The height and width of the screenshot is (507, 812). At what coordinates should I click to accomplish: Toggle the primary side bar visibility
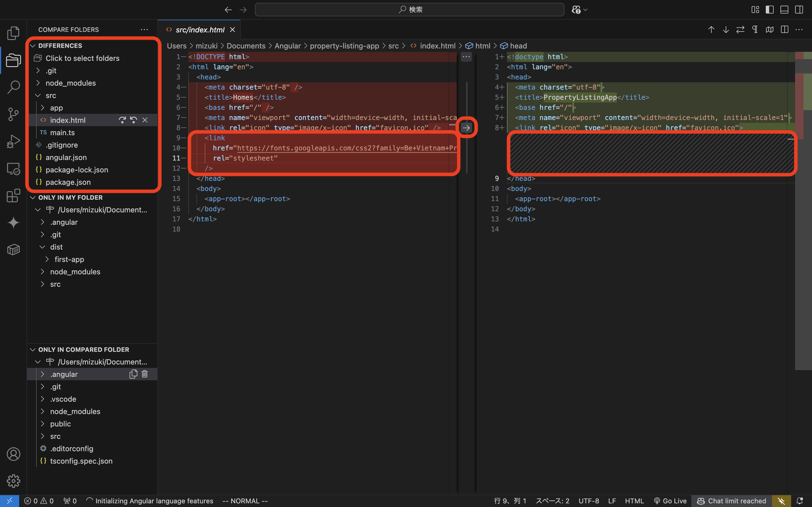tap(770, 10)
